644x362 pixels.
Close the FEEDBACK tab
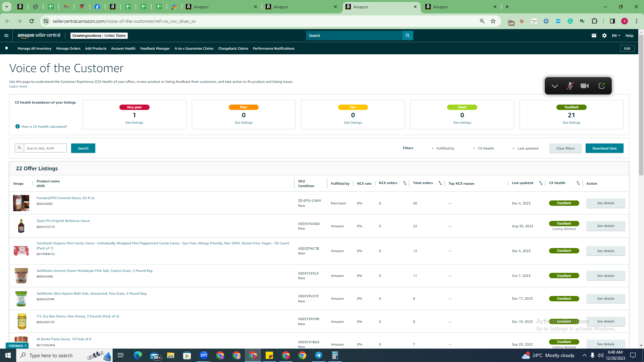pos(25,346)
